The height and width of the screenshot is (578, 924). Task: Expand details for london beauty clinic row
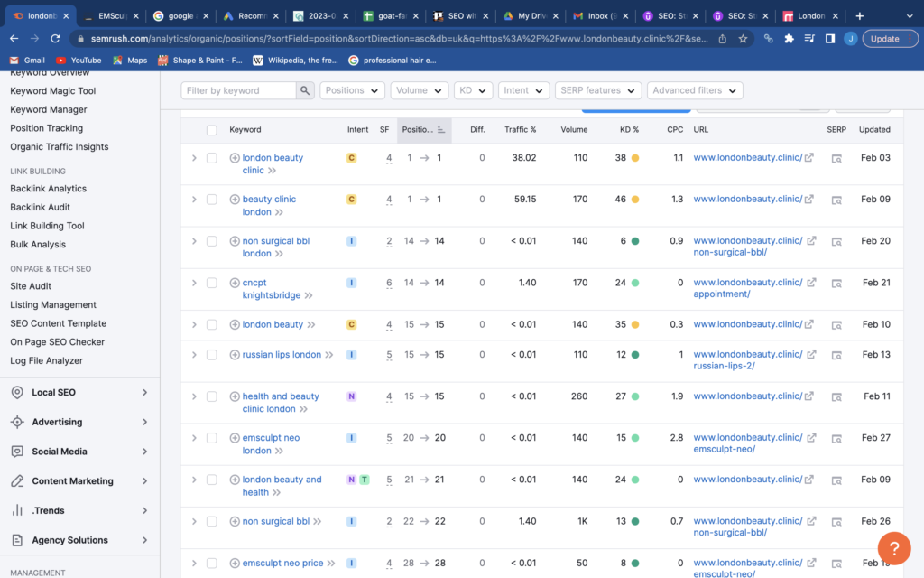tap(194, 158)
